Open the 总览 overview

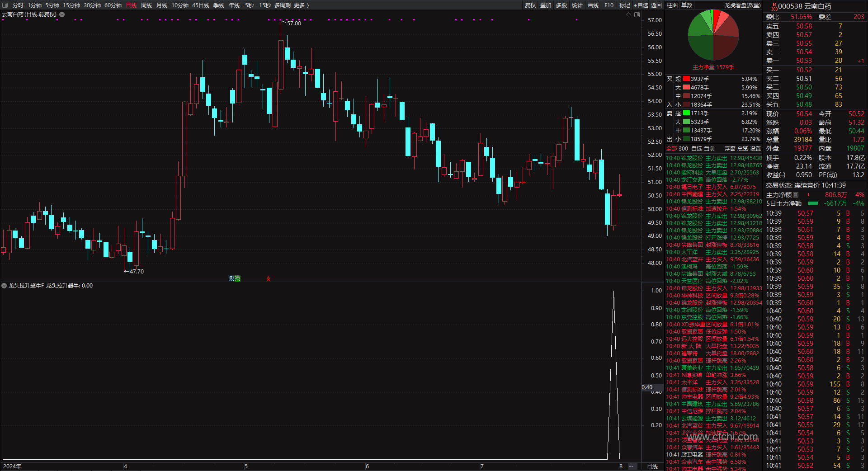tap(743, 149)
